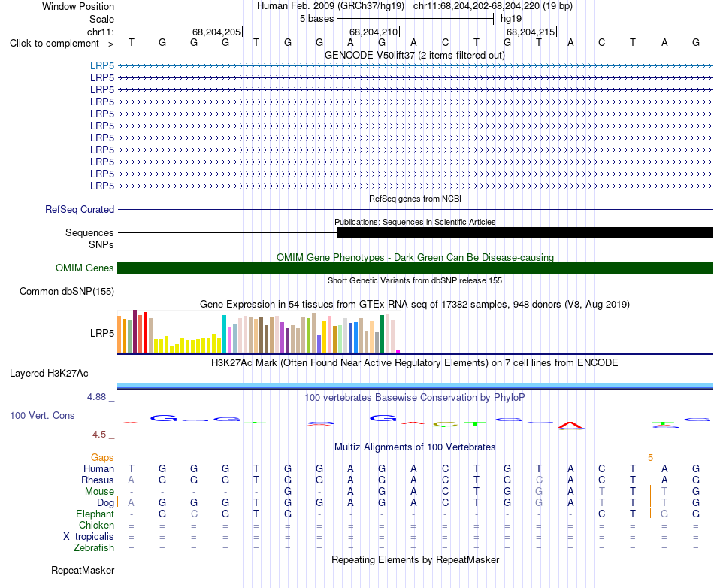Image resolution: width=714 pixels, height=588 pixels.
Task: Click position marker 68,204,210
Action: (x=374, y=32)
